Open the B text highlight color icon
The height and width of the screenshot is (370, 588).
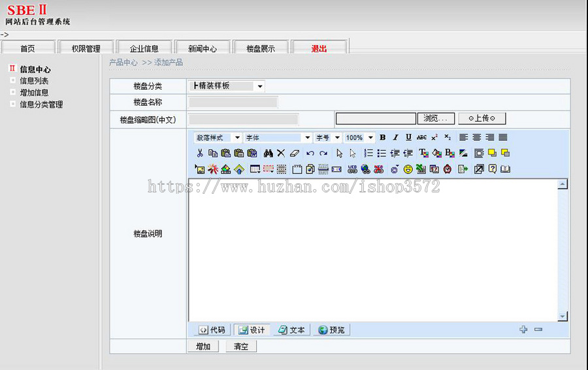[x=449, y=153]
